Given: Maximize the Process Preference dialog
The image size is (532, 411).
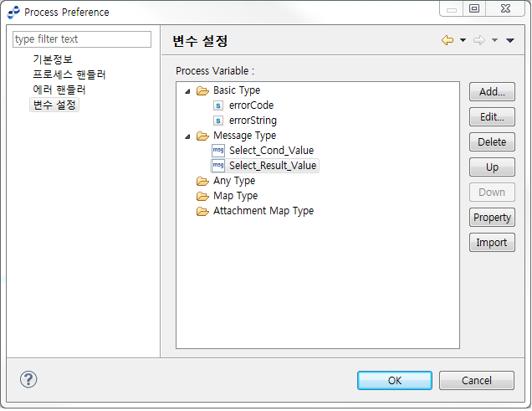Looking at the screenshot, I should click(x=474, y=8).
